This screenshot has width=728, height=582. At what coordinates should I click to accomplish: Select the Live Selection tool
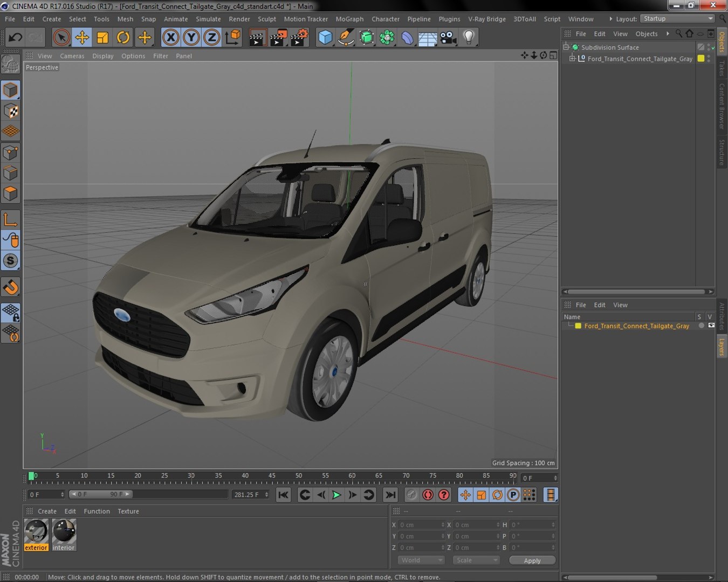click(x=61, y=37)
